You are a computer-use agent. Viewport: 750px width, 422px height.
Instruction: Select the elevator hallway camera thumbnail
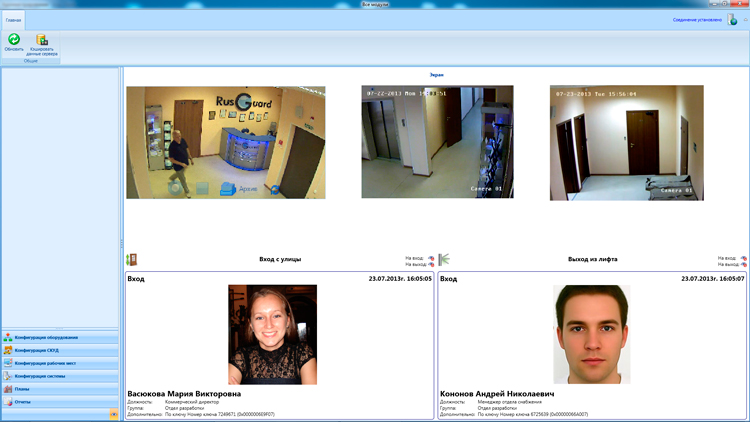(437, 142)
